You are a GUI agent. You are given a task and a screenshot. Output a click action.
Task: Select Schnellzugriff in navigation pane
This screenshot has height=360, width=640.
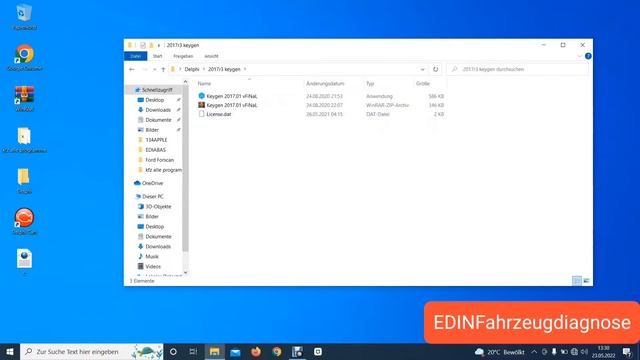pos(153,90)
